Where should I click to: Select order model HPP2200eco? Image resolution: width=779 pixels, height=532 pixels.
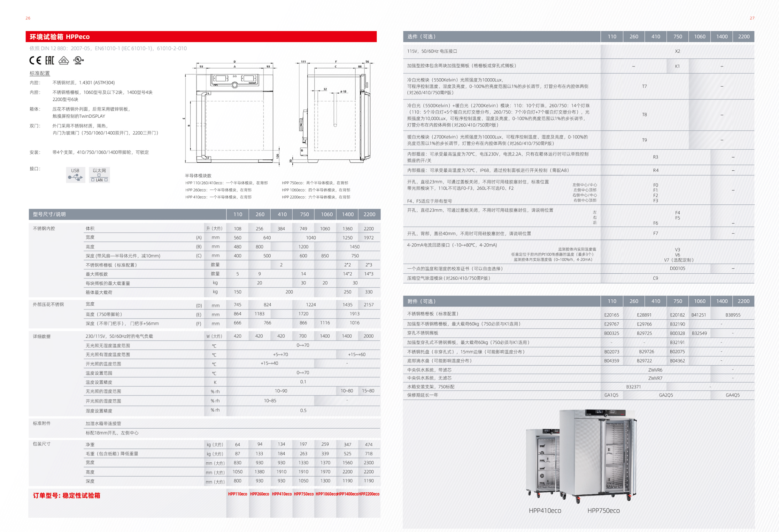click(369, 494)
